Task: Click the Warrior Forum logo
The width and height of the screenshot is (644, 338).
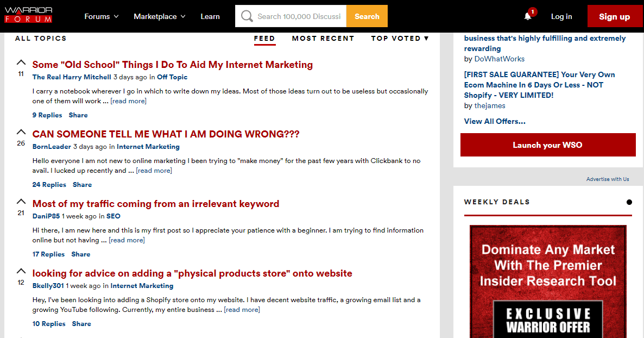Action: pyautogui.click(x=28, y=15)
